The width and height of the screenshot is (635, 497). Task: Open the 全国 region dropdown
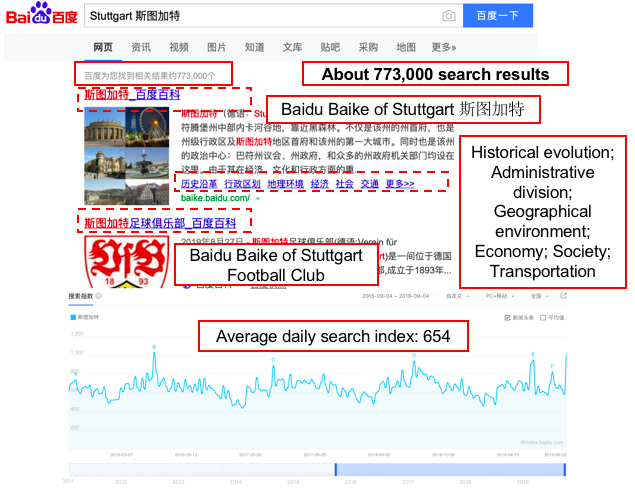point(539,296)
